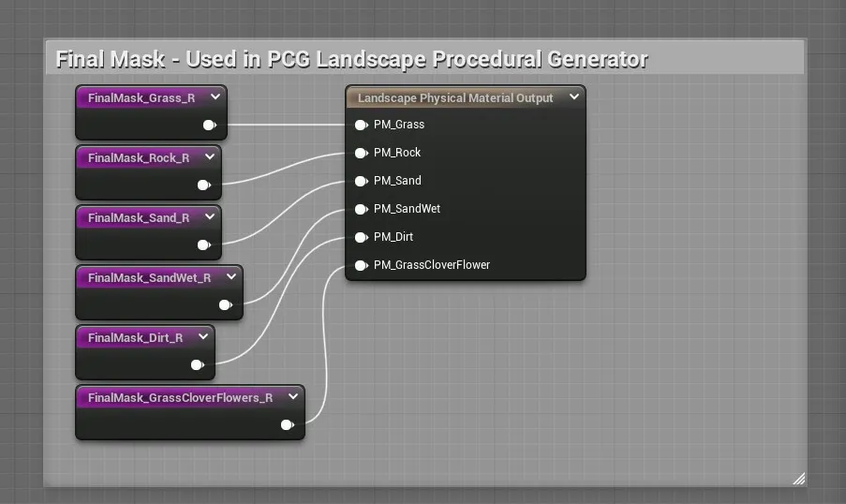Screen dimensions: 846x504
Task: Click the PM_Sand input pin
Action: (x=361, y=181)
